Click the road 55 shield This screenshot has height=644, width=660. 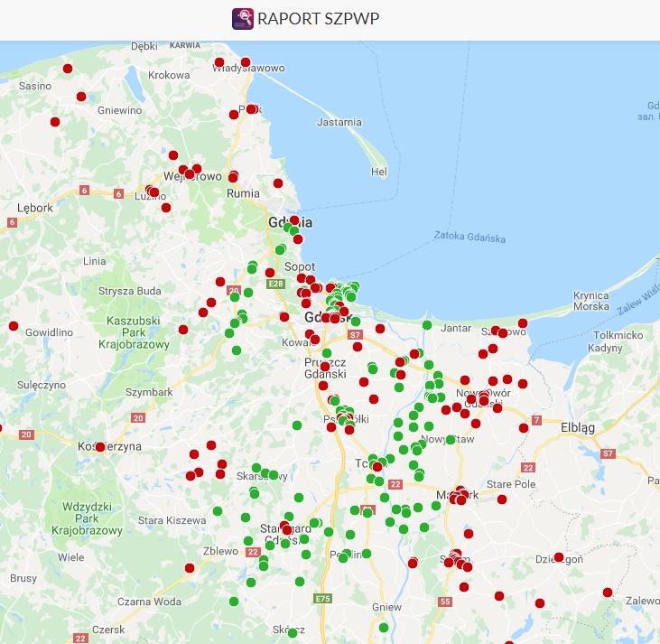(445, 602)
